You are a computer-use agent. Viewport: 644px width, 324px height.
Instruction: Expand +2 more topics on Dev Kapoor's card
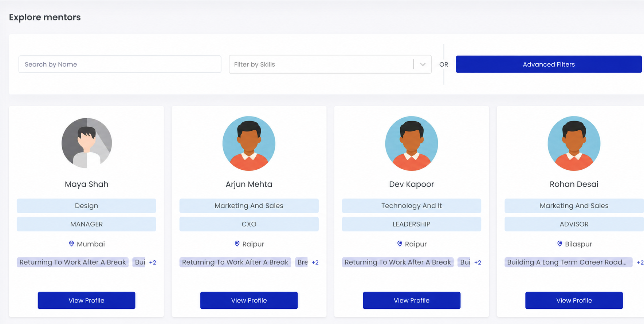pyautogui.click(x=478, y=262)
